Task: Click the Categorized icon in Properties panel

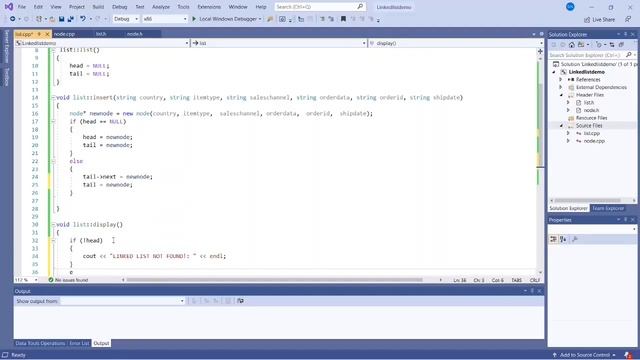Action: (x=553, y=239)
